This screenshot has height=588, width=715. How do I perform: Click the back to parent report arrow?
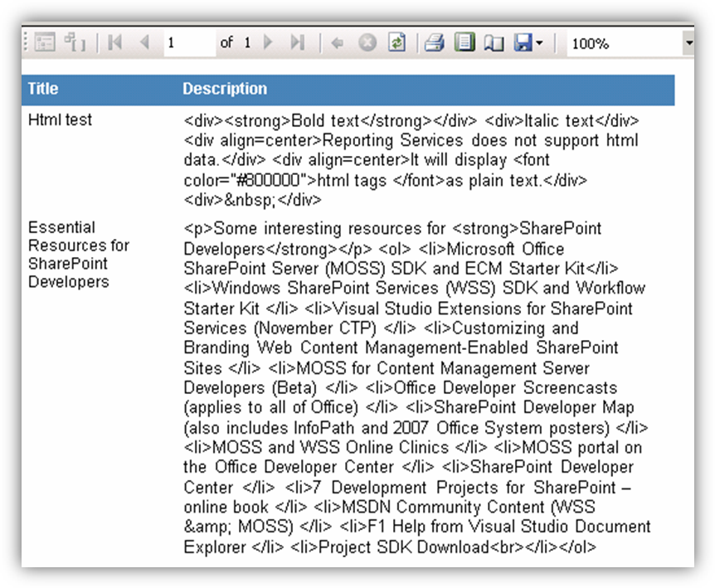tap(337, 43)
